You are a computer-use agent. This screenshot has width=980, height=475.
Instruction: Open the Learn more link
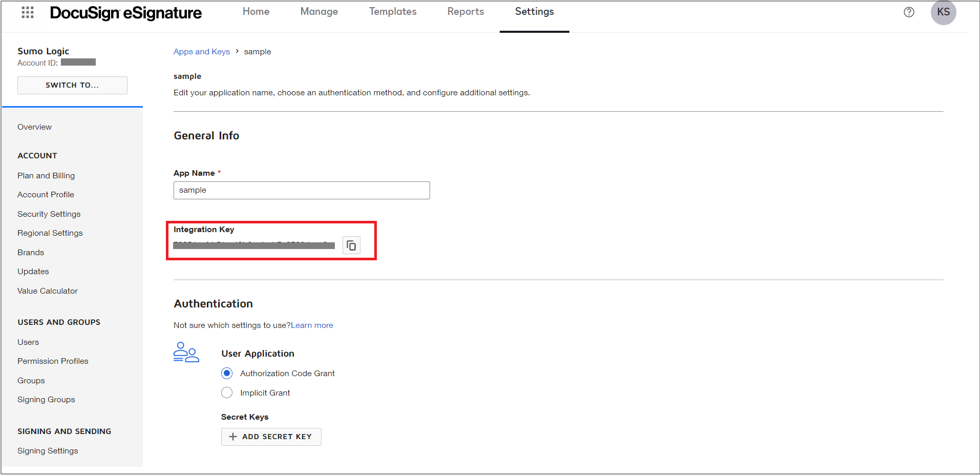pyautogui.click(x=311, y=325)
